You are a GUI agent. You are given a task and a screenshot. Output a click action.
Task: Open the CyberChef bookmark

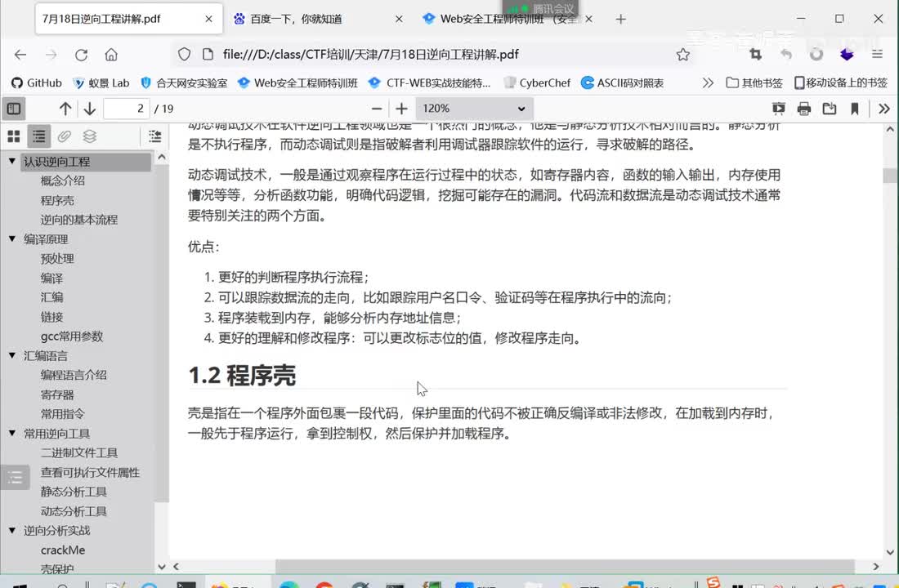(x=537, y=83)
